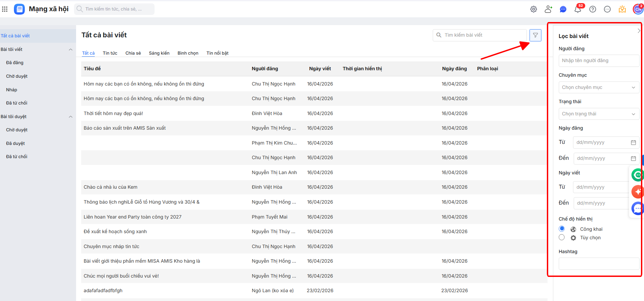Select the Tùy chọn radio option

click(562, 238)
